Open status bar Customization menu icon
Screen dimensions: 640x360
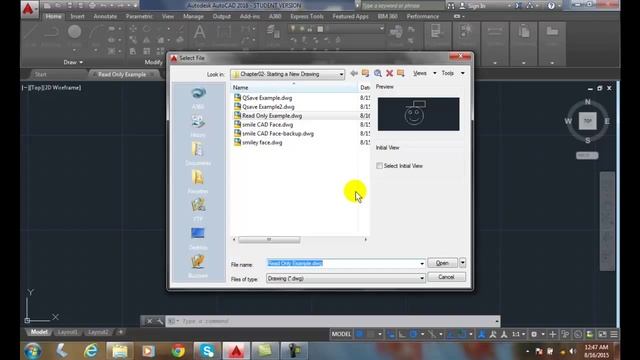click(x=613, y=335)
